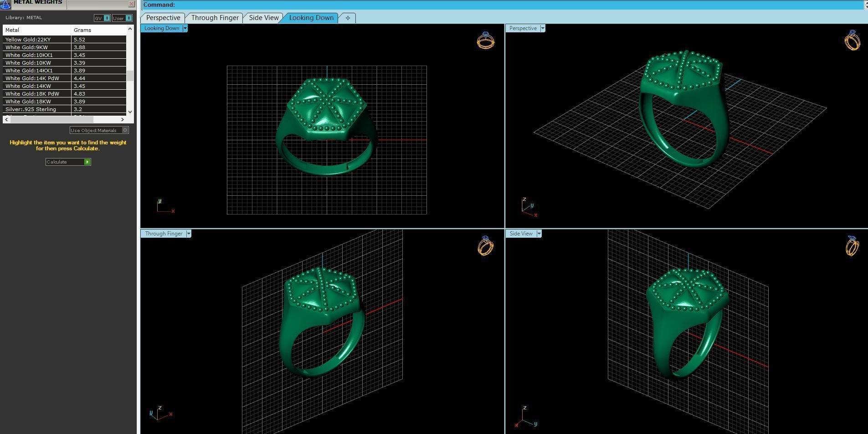
Task: Toggle the GV library switch
Action: pyautogui.click(x=102, y=18)
